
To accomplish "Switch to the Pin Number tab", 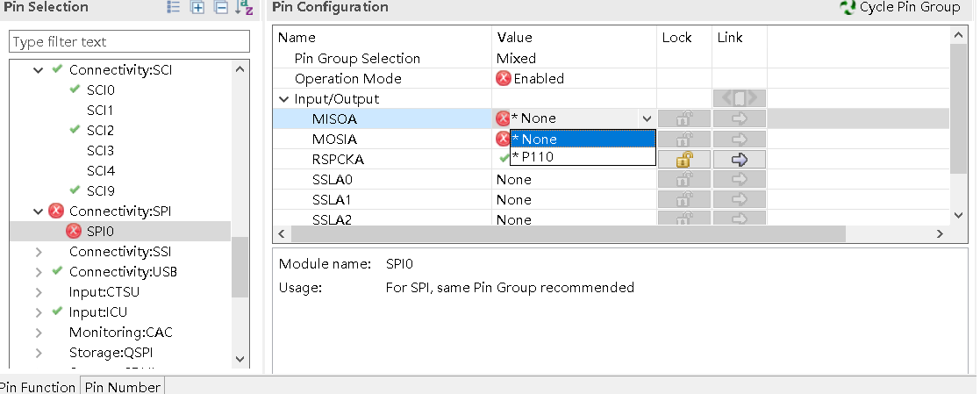I will coord(123,386).
